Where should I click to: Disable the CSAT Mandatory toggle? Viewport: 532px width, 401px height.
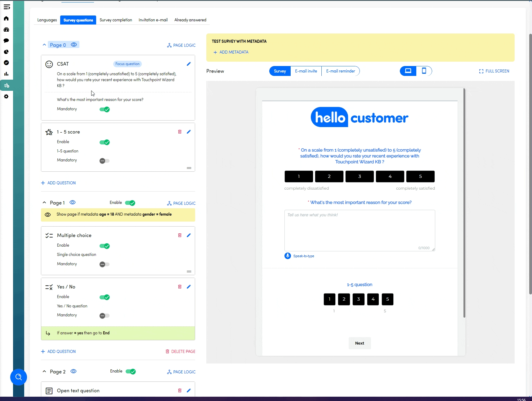[x=105, y=109]
